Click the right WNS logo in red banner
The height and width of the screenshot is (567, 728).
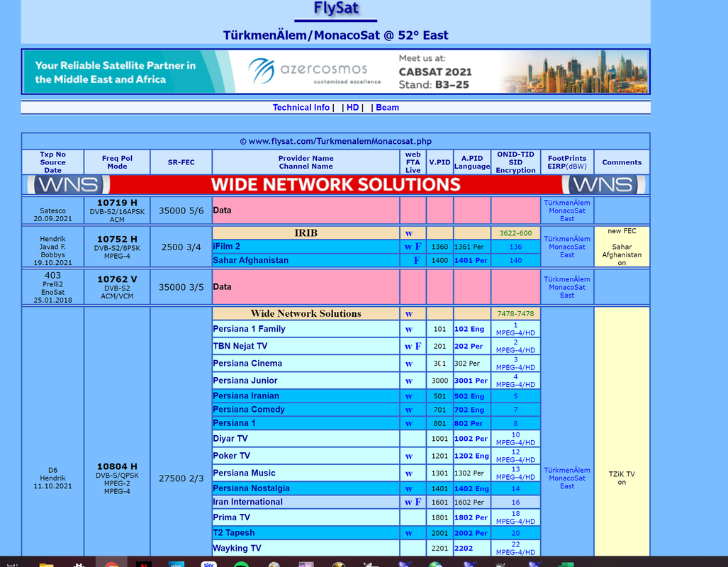(x=603, y=185)
